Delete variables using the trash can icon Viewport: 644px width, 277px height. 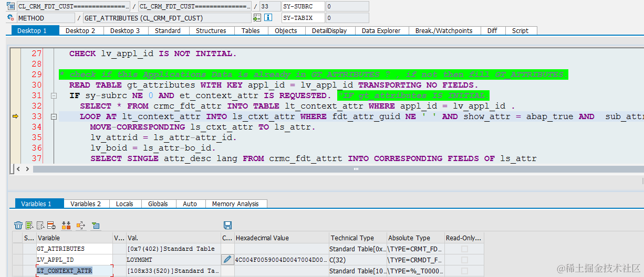pyautogui.click(x=18, y=226)
